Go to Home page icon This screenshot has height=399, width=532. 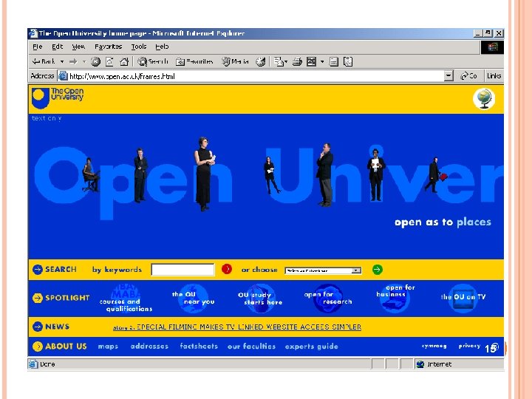pos(124,61)
